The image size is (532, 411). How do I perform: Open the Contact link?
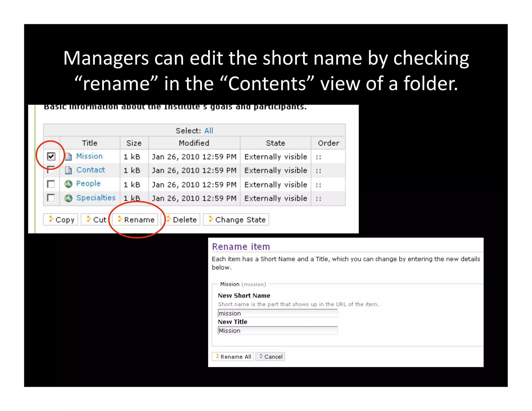91,170
